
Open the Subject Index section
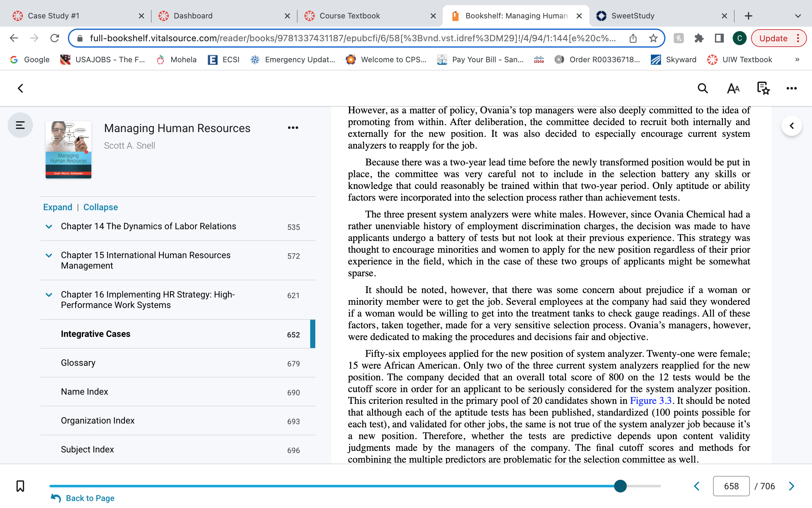tap(178, 450)
